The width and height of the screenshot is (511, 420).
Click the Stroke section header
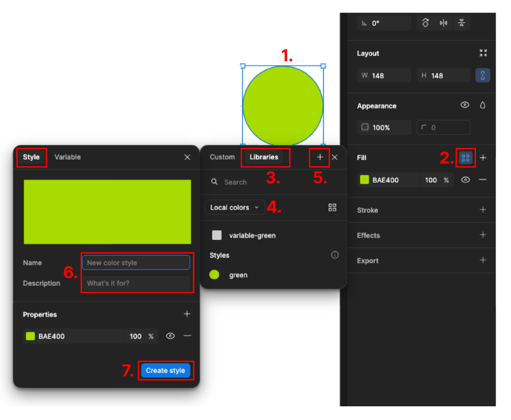point(368,211)
